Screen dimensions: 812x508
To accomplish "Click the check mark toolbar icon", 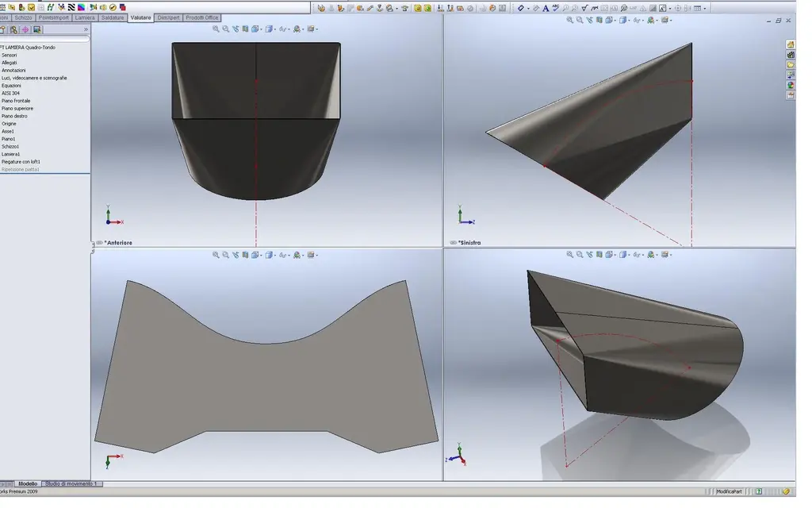I will (113, 7).
